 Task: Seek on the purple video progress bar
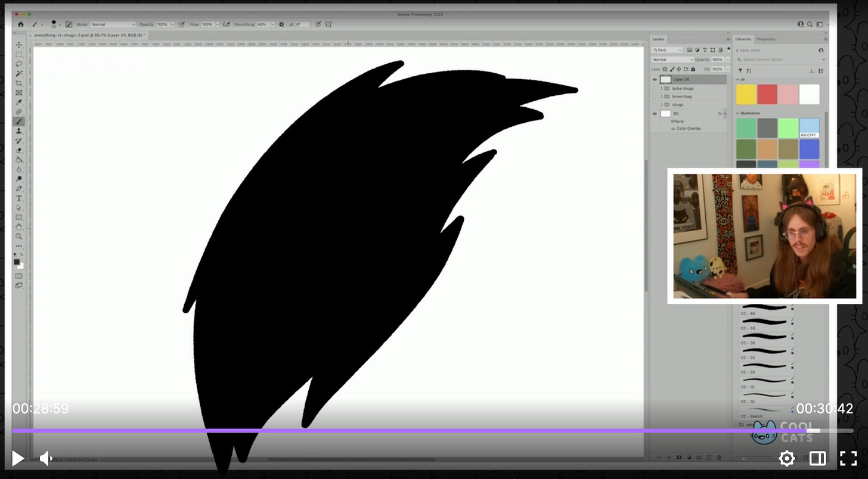click(x=432, y=431)
